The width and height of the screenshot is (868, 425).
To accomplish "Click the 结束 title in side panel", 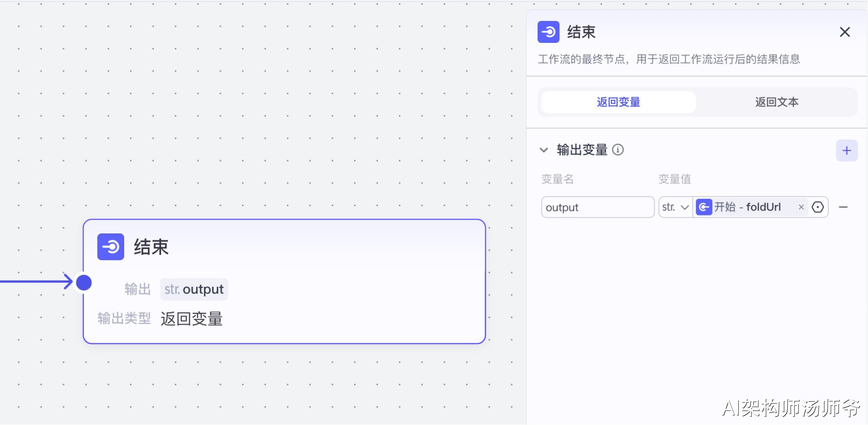I will coord(581,32).
